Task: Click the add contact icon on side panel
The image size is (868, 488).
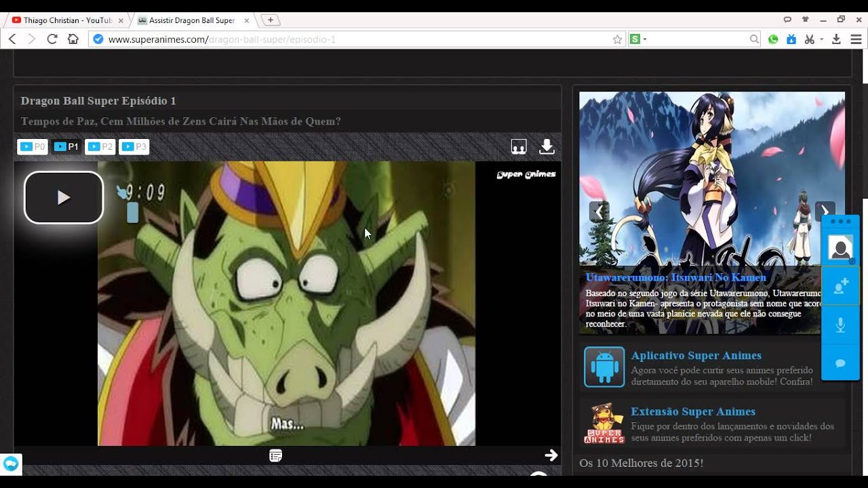Action: pos(840,287)
